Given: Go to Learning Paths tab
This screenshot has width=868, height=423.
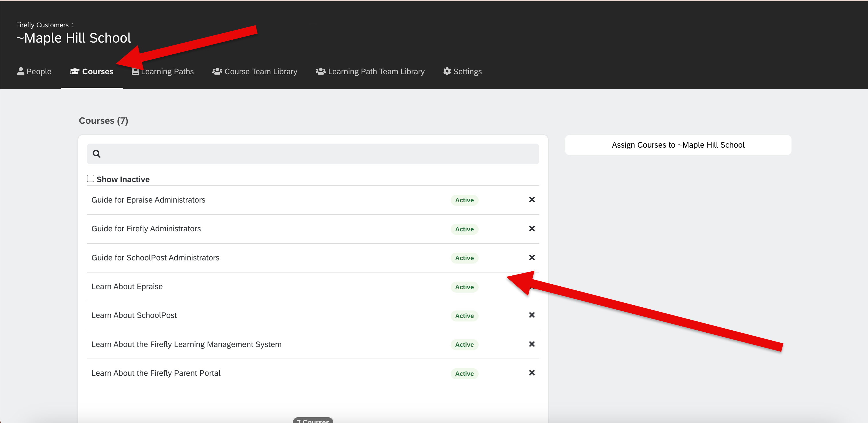Looking at the screenshot, I should click(x=163, y=71).
